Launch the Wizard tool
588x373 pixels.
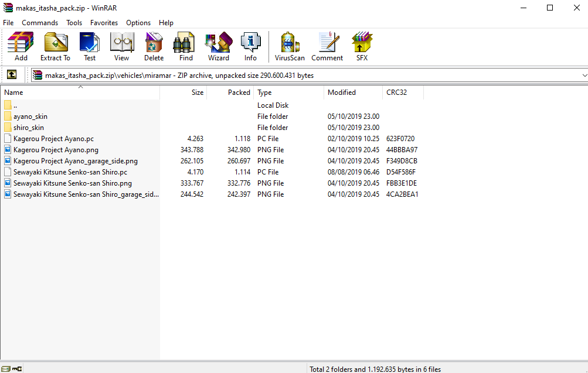219,42
